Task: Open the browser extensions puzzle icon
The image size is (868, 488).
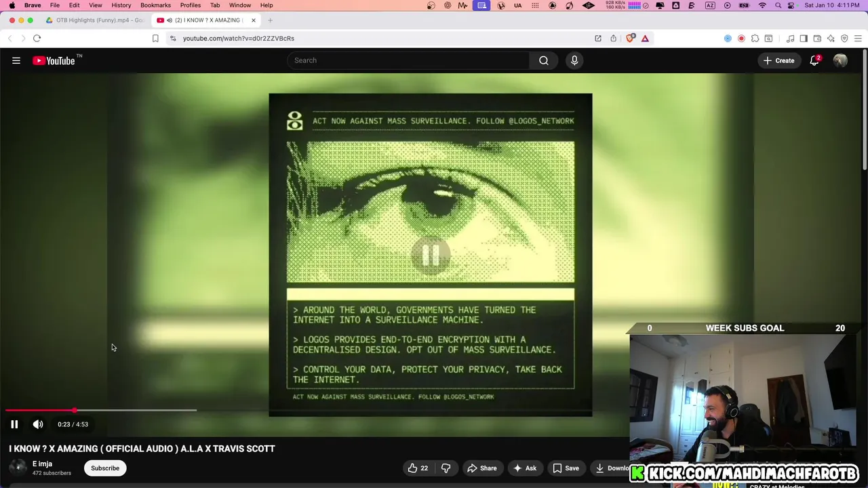Action: point(755,39)
